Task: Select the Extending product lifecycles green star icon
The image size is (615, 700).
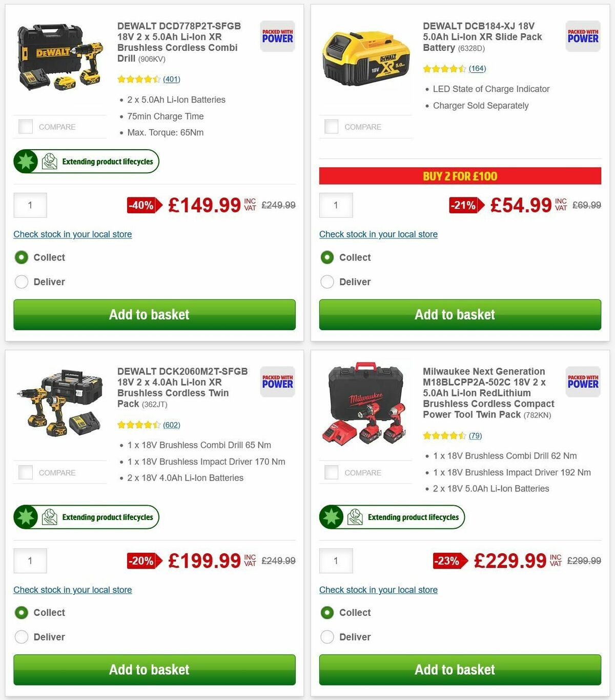Action: pos(25,161)
